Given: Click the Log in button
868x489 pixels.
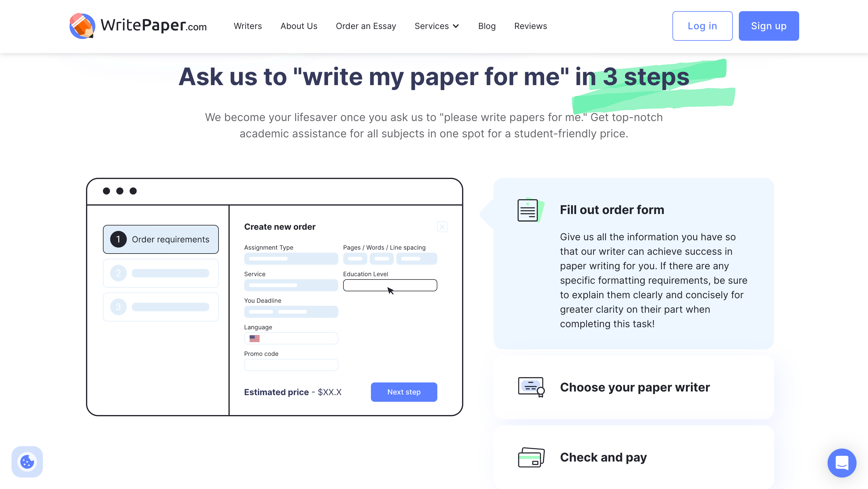Looking at the screenshot, I should coord(702,26).
